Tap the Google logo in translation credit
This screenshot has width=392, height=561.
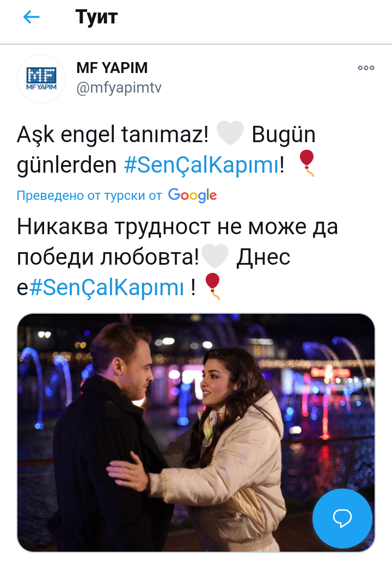click(192, 196)
